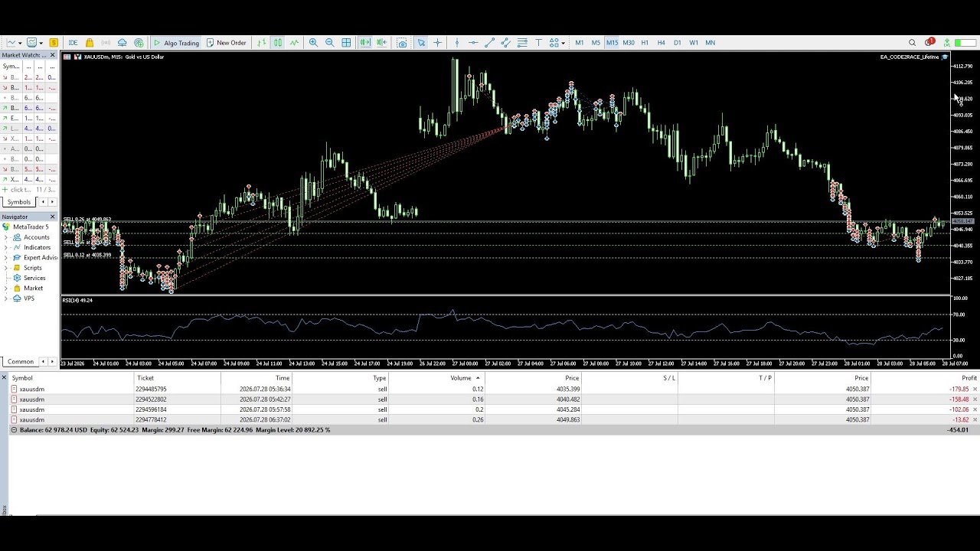Select the M15 timeframe button

point(612,43)
